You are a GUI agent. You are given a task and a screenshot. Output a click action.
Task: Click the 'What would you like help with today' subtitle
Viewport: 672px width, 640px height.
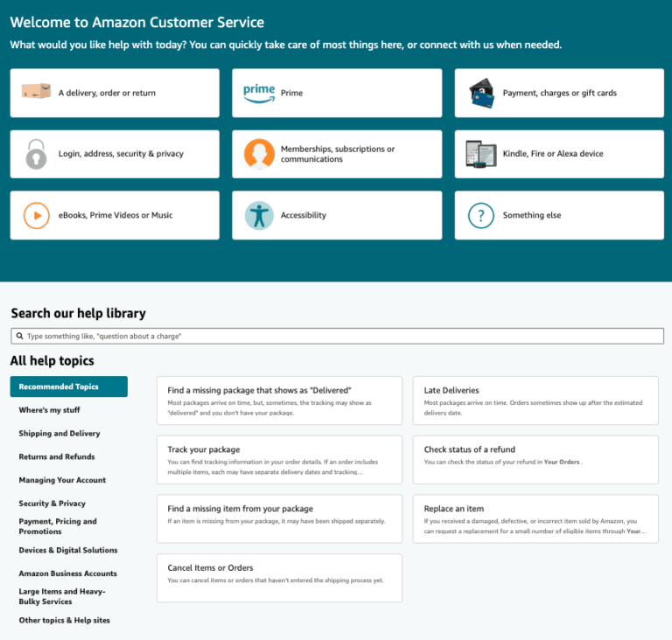pos(286,45)
